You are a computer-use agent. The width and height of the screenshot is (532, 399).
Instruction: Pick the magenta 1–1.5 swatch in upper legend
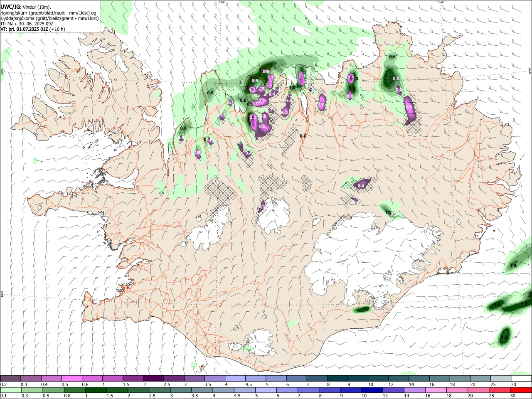[112, 378]
